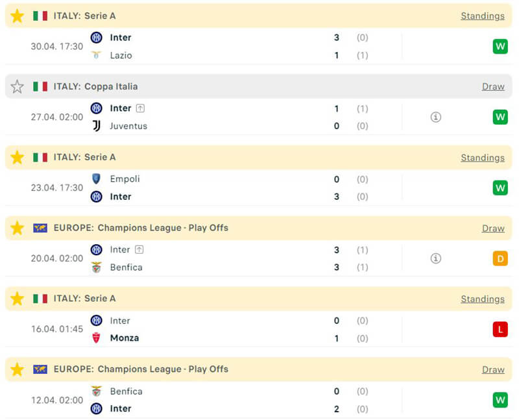Click the info icon on Inter–Benfica match
The width and height of the screenshot is (519, 420).
[436, 258]
